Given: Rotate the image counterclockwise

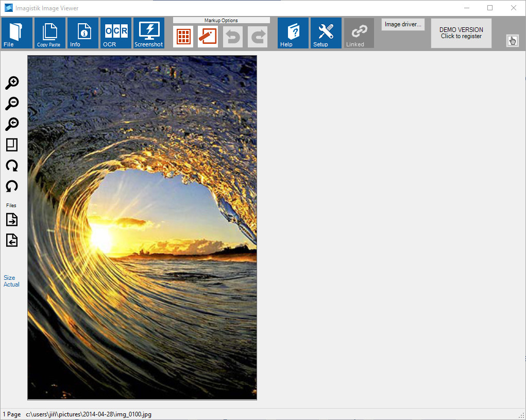Looking at the screenshot, I should (12, 186).
